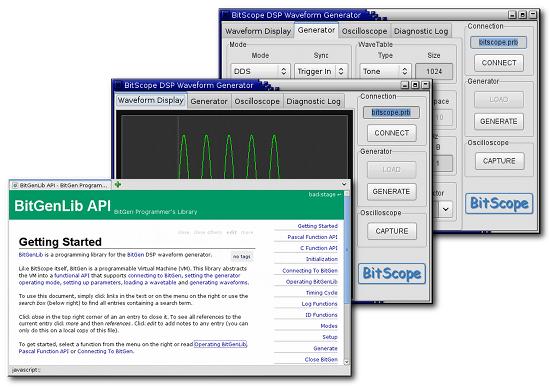Open Getting Started sidebar link
550x388 pixels.
coord(317,226)
